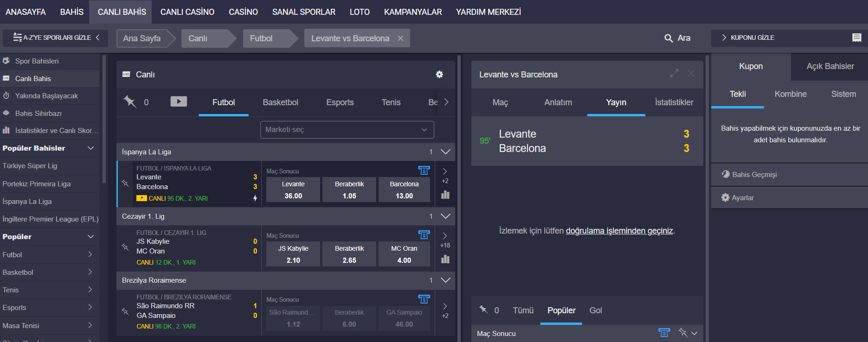Open the CANLI CASİNO menu
Image resolution: width=868 pixels, height=342 pixels.
click(x=187, y=12)
